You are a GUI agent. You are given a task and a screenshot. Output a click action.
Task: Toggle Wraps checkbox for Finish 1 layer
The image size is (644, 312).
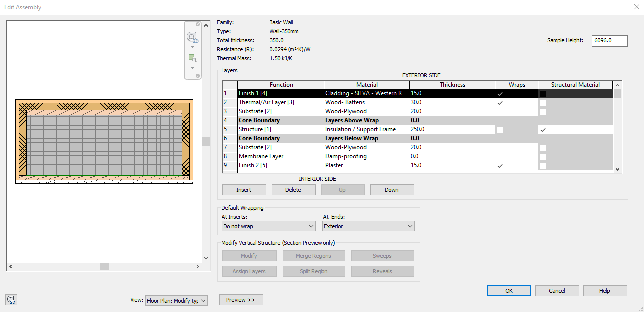tap(500, 94)
